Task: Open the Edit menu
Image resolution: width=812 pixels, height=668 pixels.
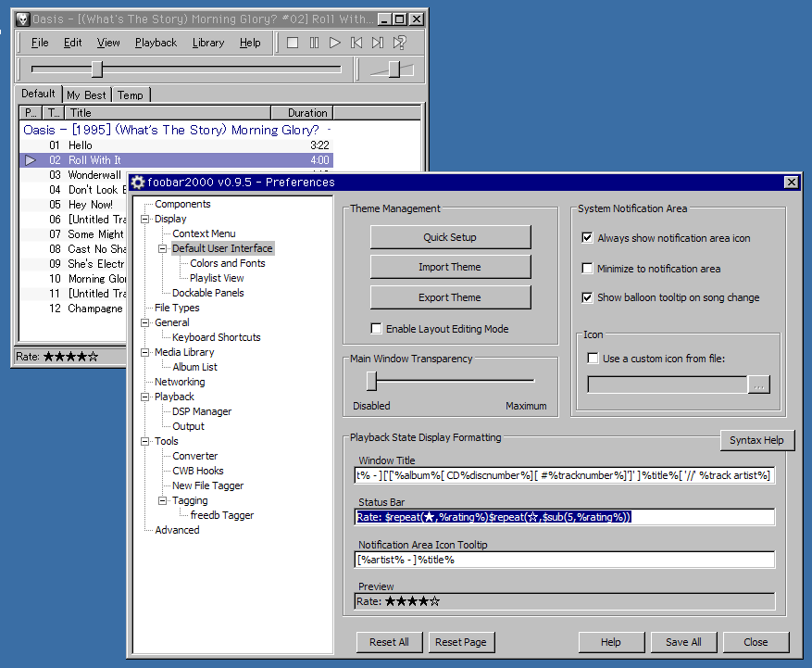Action: [72, 43]
